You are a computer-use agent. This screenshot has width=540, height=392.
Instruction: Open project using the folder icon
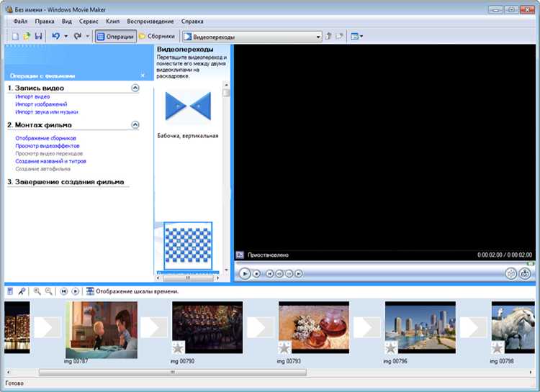(27, 36)
